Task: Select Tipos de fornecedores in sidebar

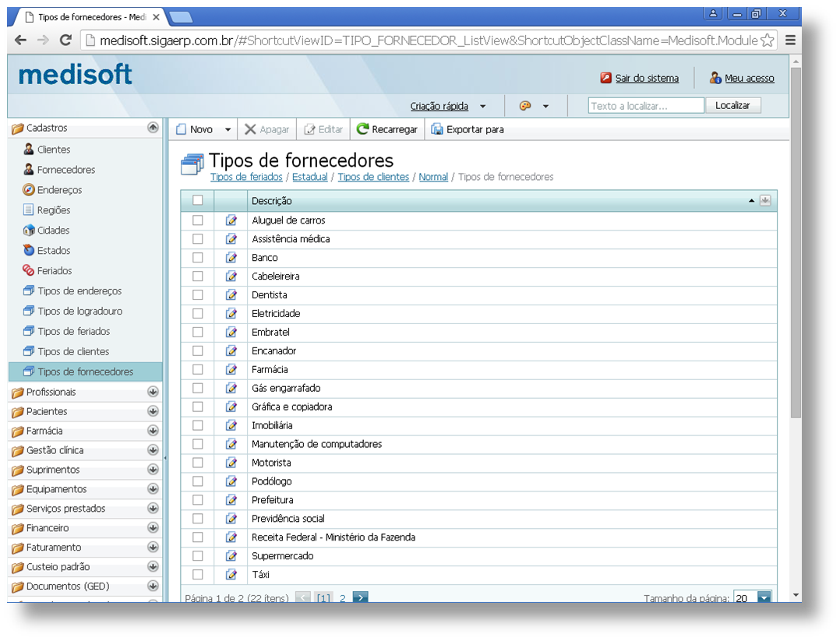Action: (x=85, y=372)
